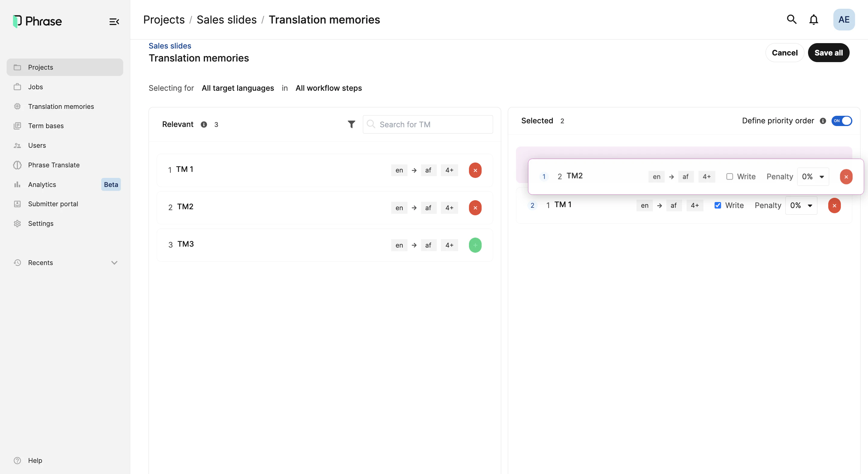Expand the Recents section

(114, 263)
